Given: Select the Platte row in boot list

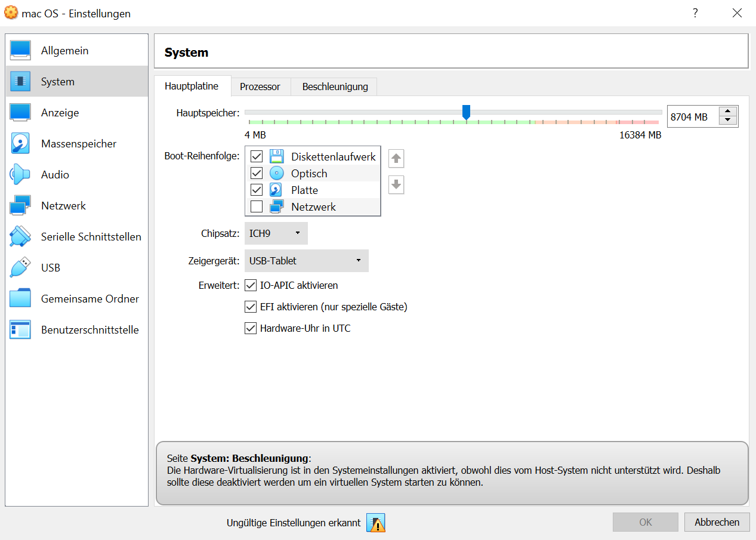Looking at the screenshot, I should click(x=313, y=190).
